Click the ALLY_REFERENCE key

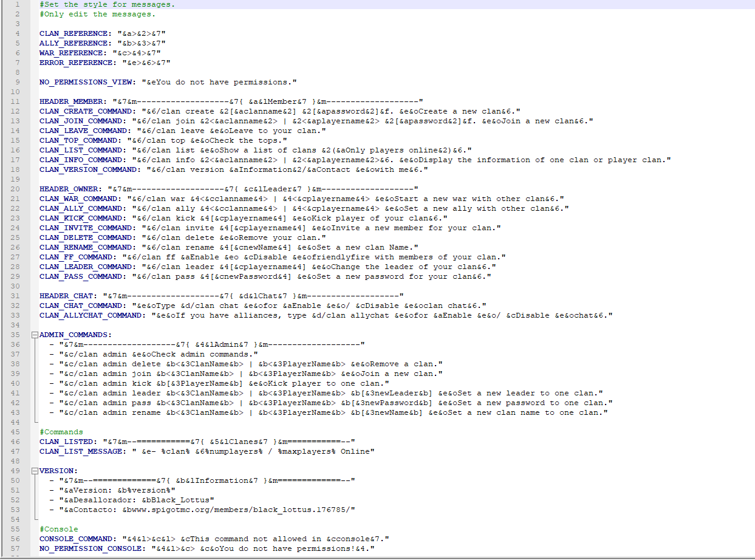click(73, 43)
